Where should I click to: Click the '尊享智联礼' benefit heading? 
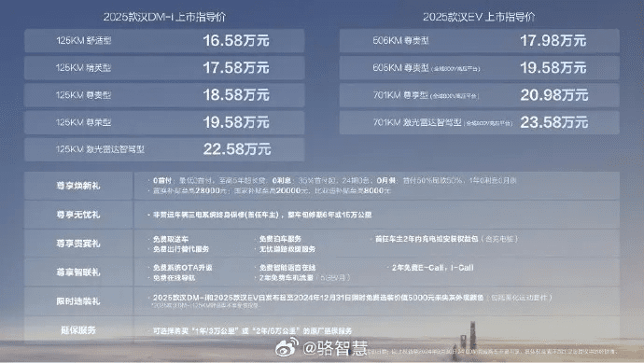(x=78, y=272)
